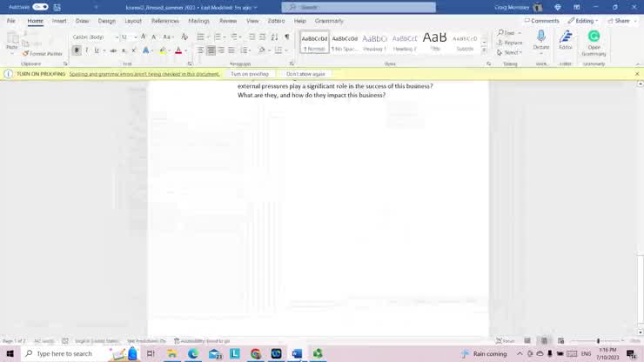Image resolution: width=644 pixels, height=362 pixels.
Task: Open the References ribbon tab
Action: pyautogui.click(x=164, y=21)
